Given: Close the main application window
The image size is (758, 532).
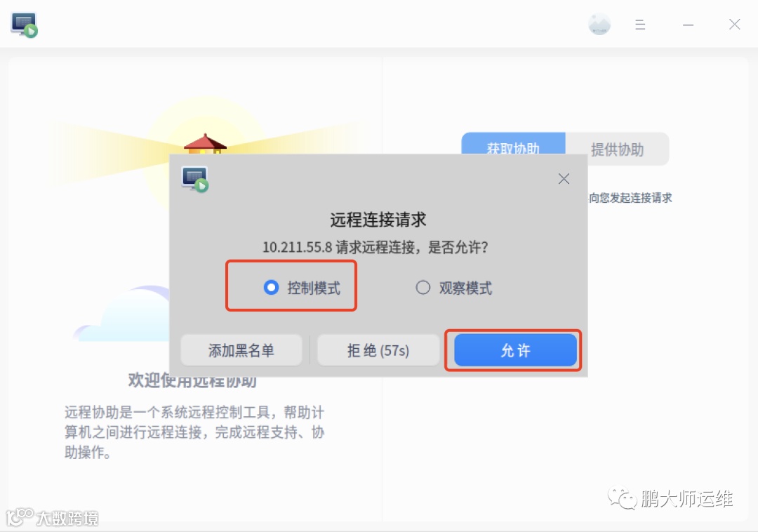Looking at the screenshot, I should pos(734,24).
